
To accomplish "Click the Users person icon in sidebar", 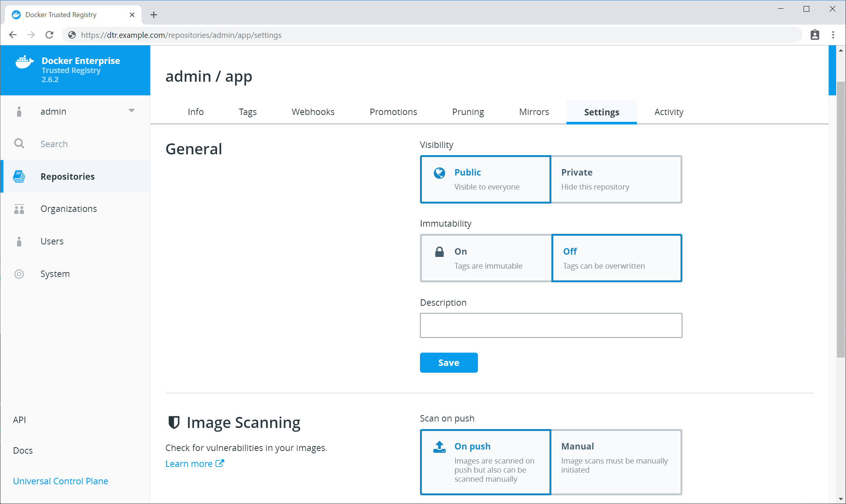I will click(x=19, y=241).
